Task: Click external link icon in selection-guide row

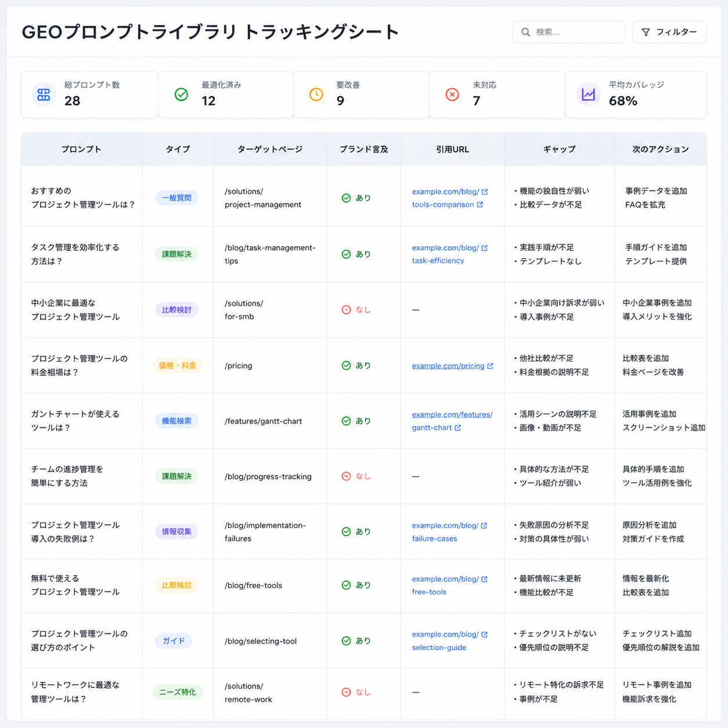Action: (x=484, y=635)
